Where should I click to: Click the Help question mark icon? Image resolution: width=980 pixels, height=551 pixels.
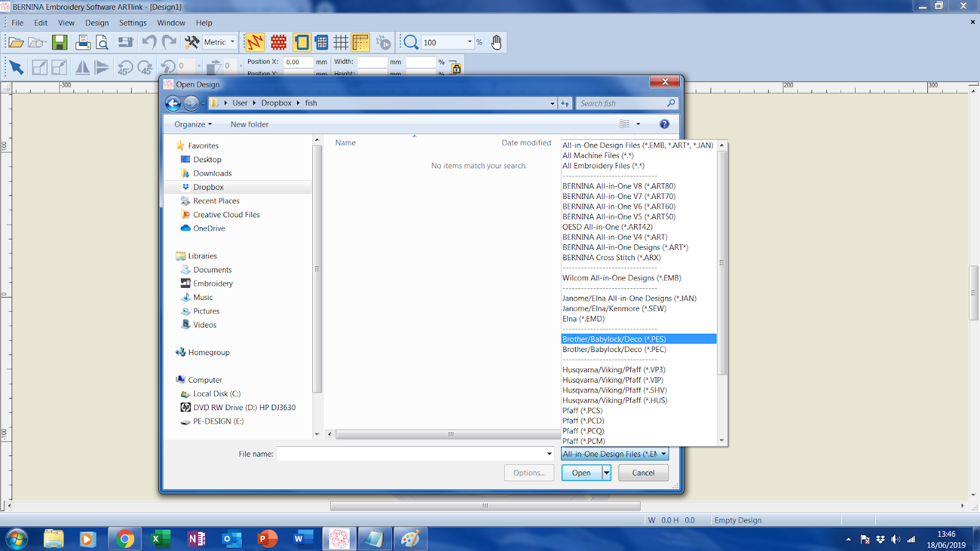click(665, 124)
